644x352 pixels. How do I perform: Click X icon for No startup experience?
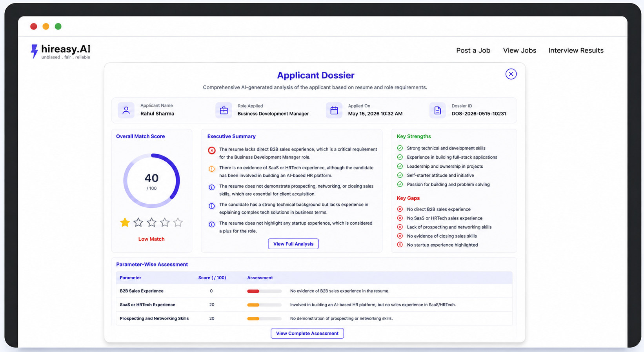[400, 245]
